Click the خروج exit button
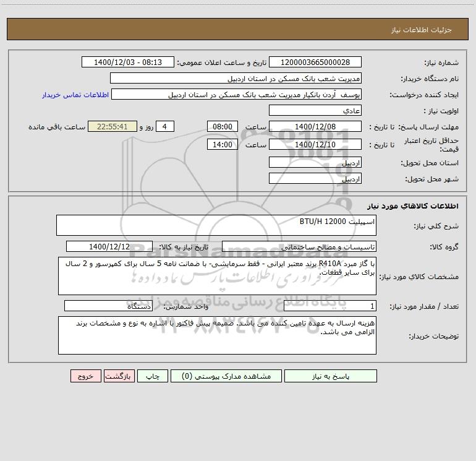Viewport: 476px width, 461px height. 85,376
